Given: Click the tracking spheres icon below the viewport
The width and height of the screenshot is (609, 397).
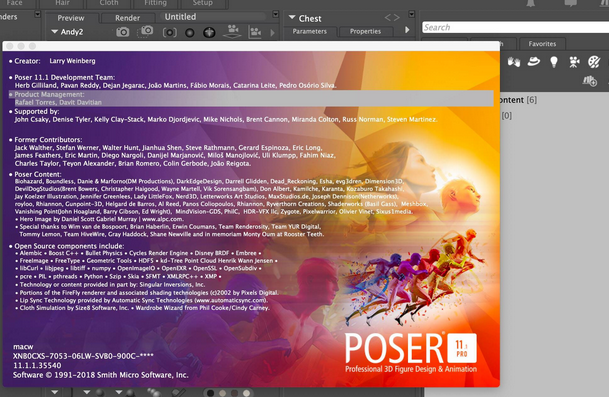Looking at the screenshot, I should click(x=154, y=392).
